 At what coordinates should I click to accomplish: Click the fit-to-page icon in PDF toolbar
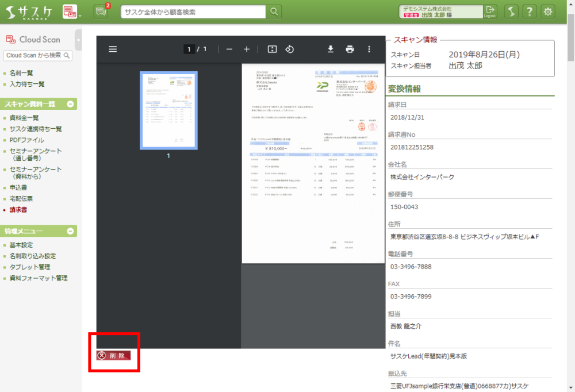click(273, 49)
